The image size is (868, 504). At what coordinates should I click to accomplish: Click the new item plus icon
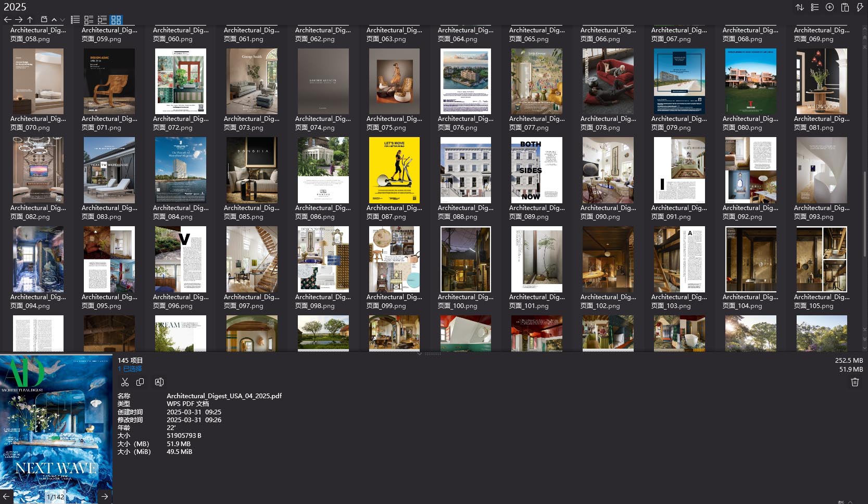(830, 7)
